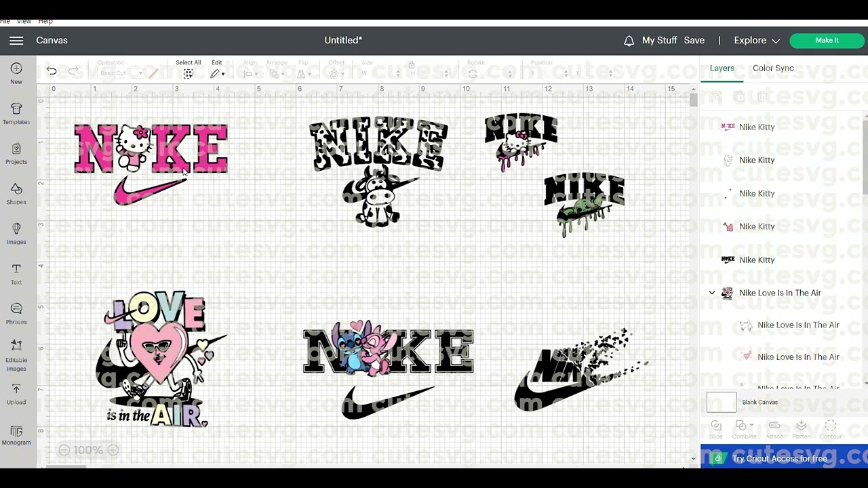
Task: Click the Upload icon
Action: (16, 389)
